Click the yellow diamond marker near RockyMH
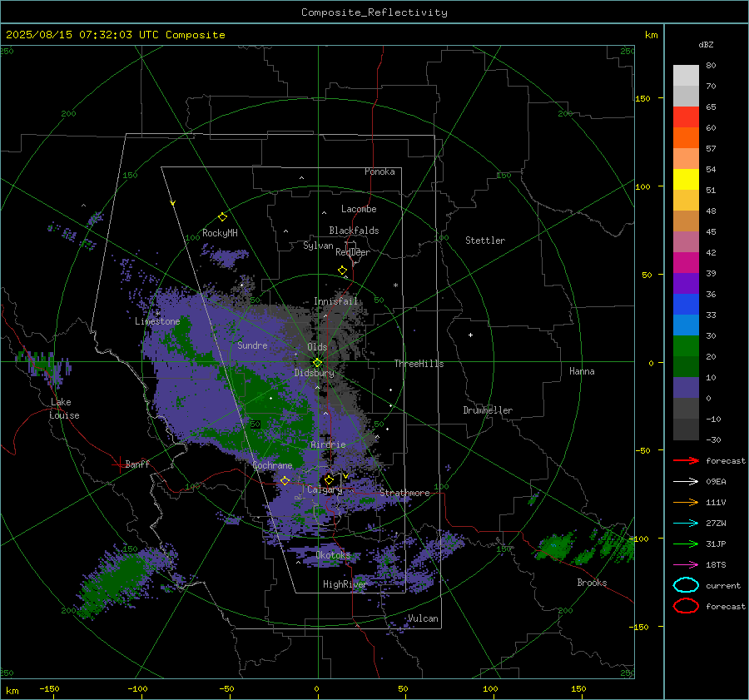Viewport: 749px width, 700px height. click(222, 217)
